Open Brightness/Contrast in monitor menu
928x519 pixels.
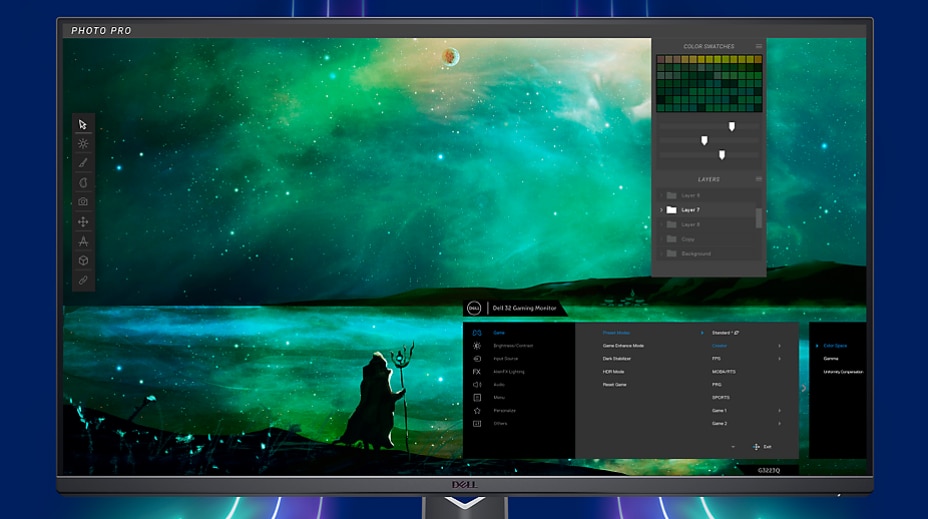(x=512, y=346)
